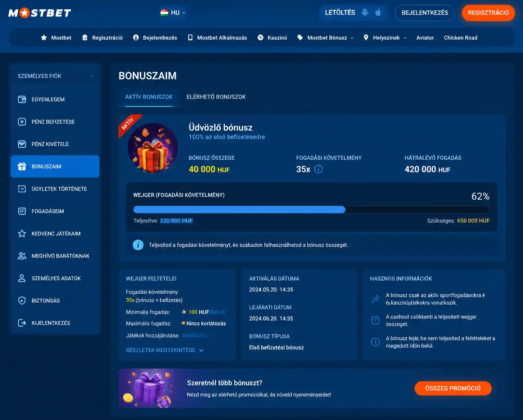Viewport: 523px width, 420px height.
Task: Click the 40 000 HUF bonus amount
Action: pyautogui.click(x=209, y=169)
